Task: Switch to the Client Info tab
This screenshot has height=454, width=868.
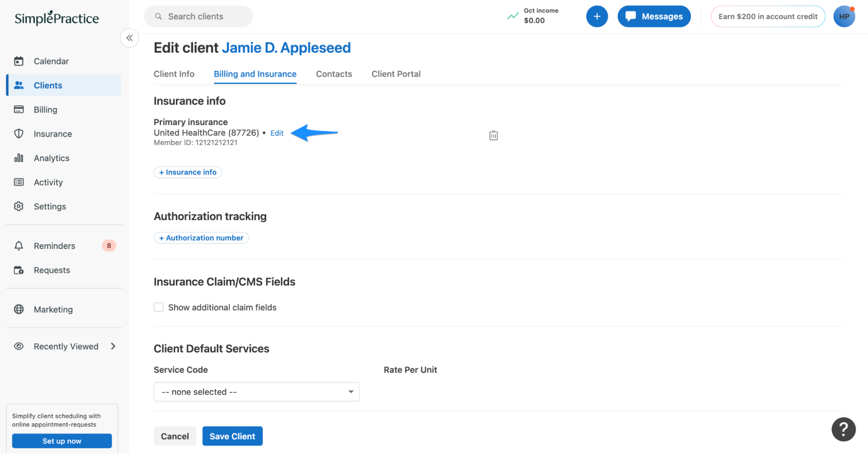Action: 174,74
